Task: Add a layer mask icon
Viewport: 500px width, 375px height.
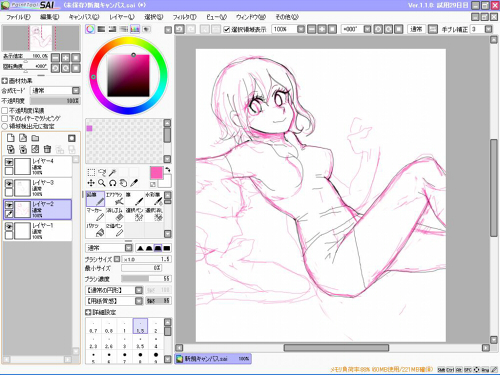Action: (72, 138)
